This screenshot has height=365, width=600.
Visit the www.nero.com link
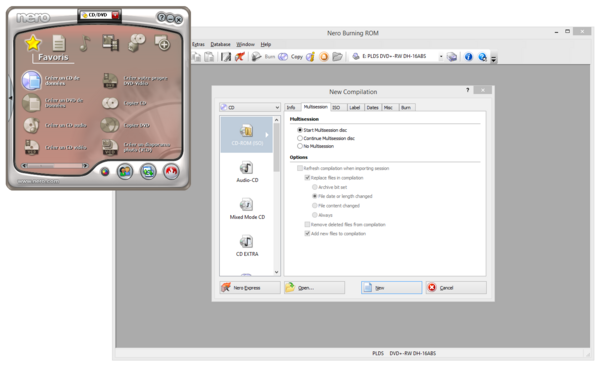[x=38, y=181]
